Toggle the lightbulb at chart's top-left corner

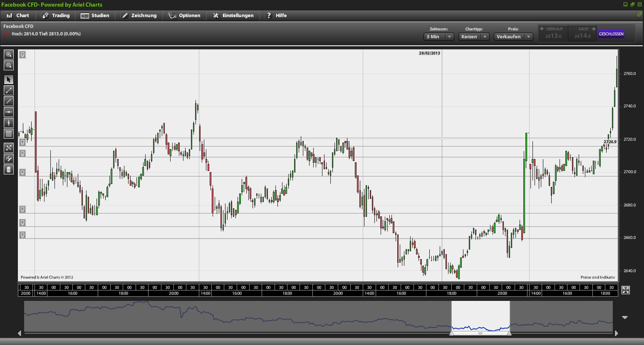click(22, 55)
